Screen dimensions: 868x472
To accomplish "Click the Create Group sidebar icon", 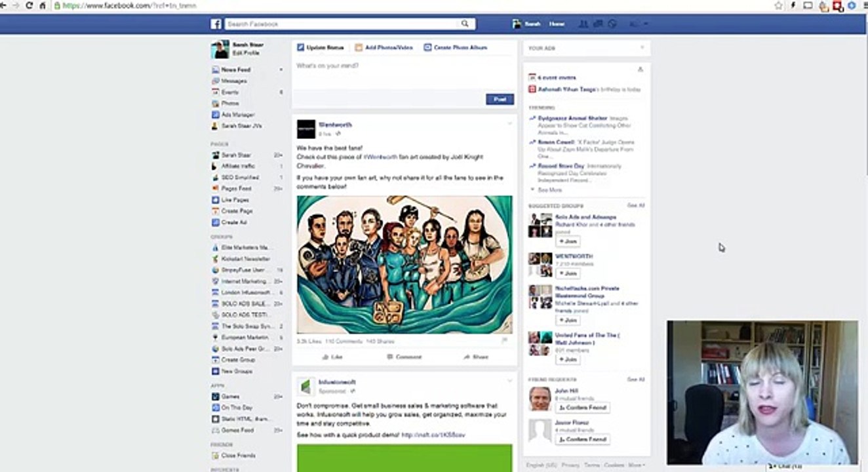I will pos(215,360).
